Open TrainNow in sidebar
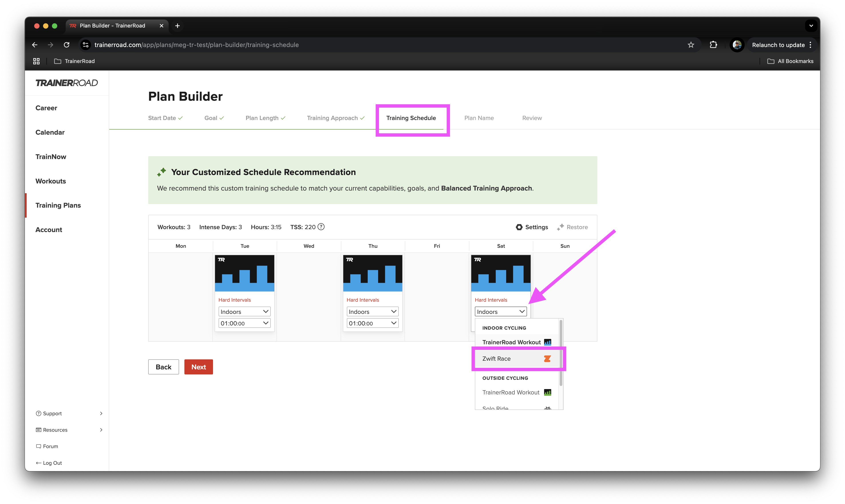Image resolution: width=845 pixels, height=504 pixels. (x=51, y=157)
